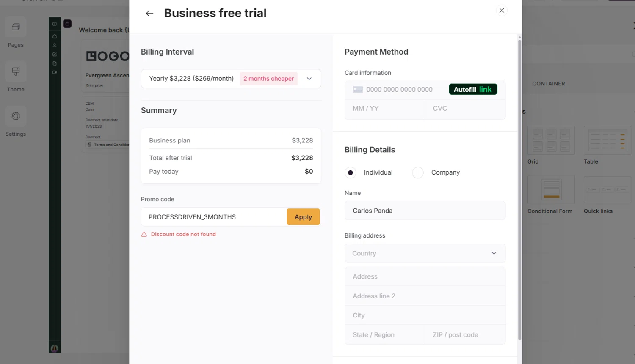Click the Total after trial amount $3,228
The height and width of the screenshot is (364, 635).
[x=302, y=158]
